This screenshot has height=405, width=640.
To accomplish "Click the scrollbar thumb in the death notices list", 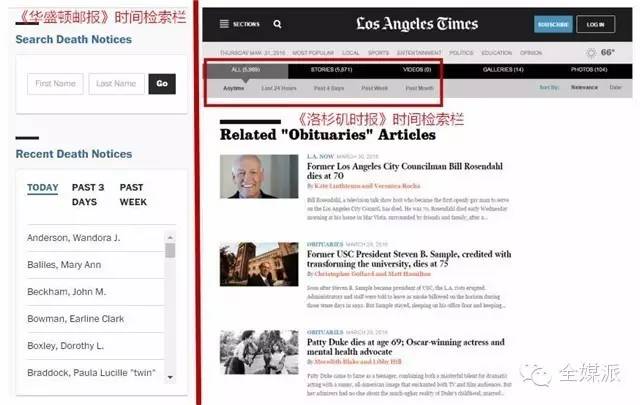I will tap(170, 250).
